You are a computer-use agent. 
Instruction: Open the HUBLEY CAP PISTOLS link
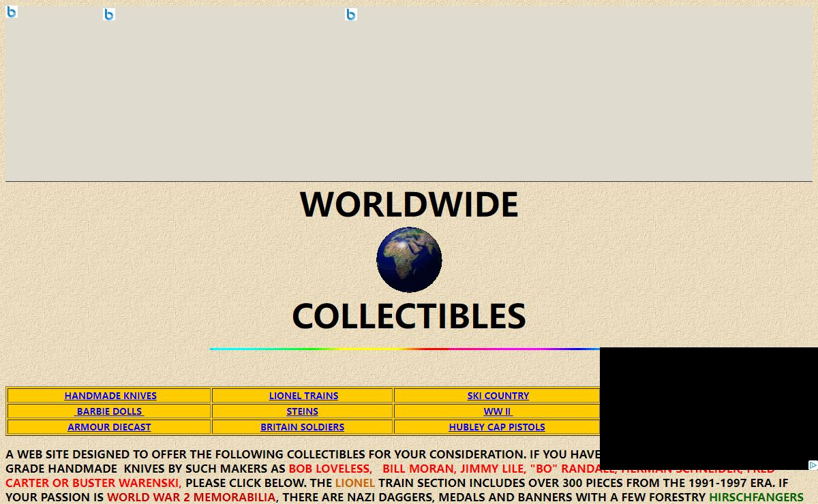(x=497, y=427)
